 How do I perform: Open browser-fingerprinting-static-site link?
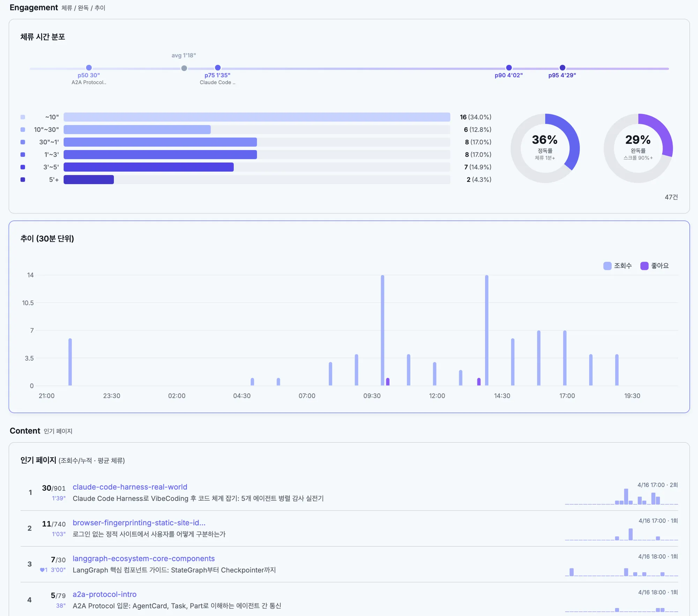pyautogui.click(x=139, y=523)
